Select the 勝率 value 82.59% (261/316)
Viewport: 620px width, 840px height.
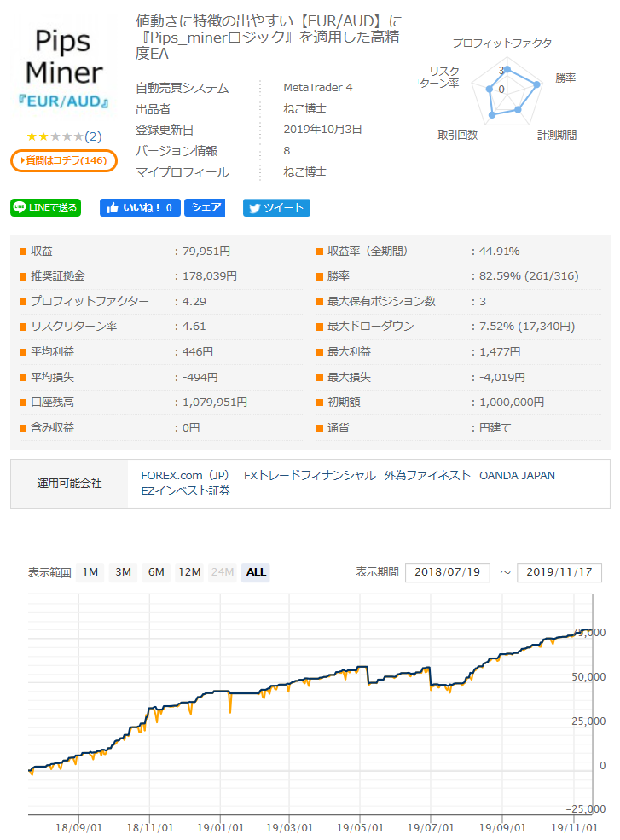(x=529, y=276)
